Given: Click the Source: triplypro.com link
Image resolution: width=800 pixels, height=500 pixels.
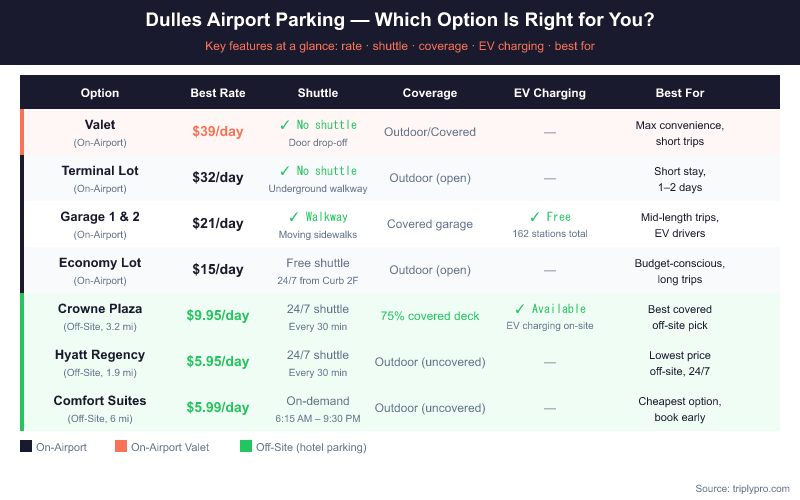Looking at the screenshot, I should tap(741, 488).
